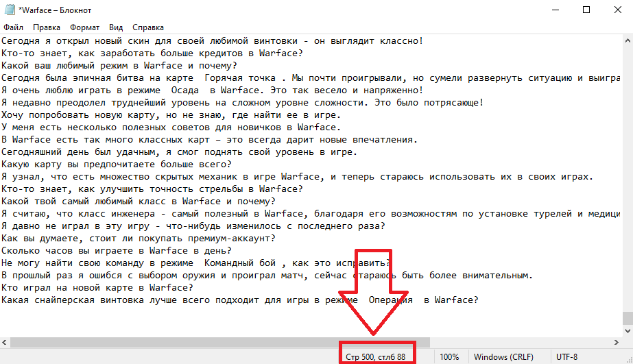Image resolution: width=633 pixels, height=364 pixels.
Task: Click the UTF-8 encoding status entry
Action: pyautogui.click(x=566, y=357)
